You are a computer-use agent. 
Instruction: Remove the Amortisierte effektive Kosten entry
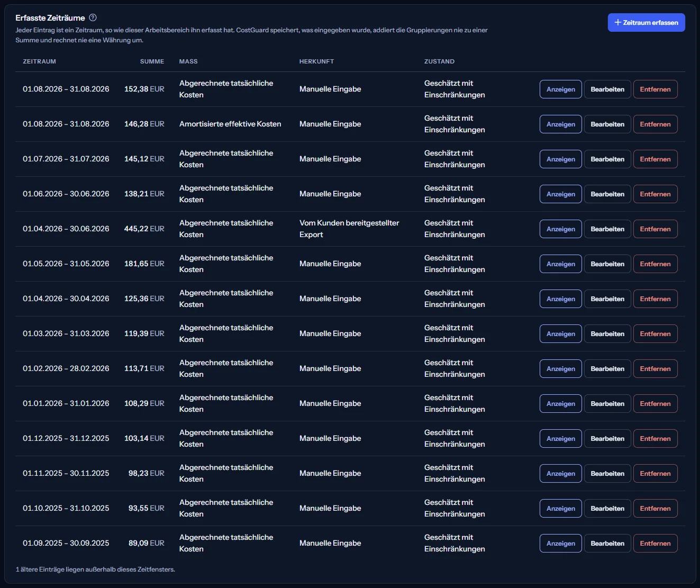[x=655, y=124]
